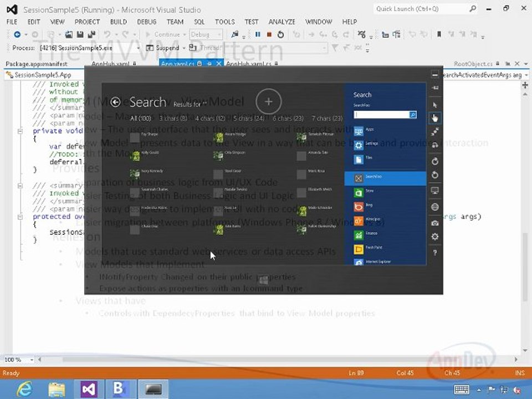Click the circled plus button
Screen dimensions: 532x399
point(268,101)
